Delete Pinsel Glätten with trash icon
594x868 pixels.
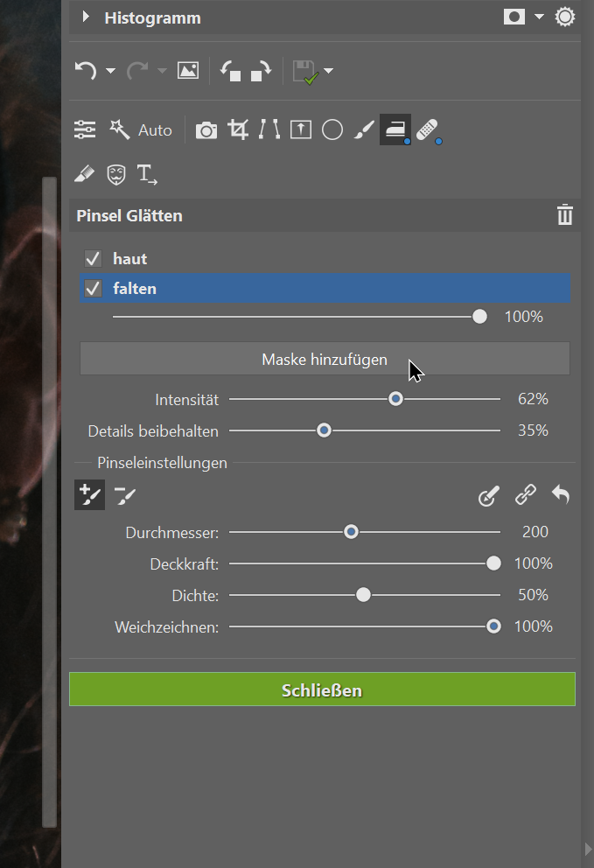click(x=564, y=215)
